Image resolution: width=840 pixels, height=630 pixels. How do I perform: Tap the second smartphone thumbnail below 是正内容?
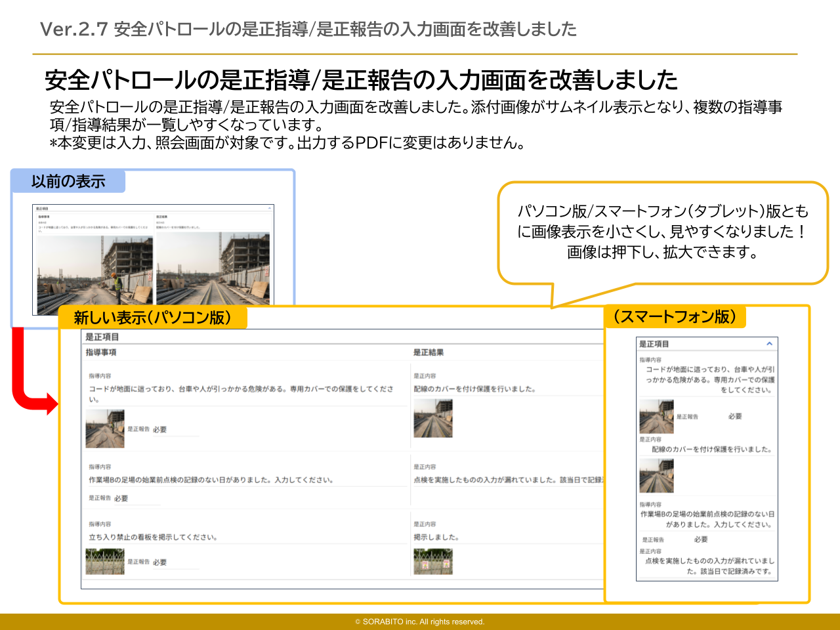[656, 476]
